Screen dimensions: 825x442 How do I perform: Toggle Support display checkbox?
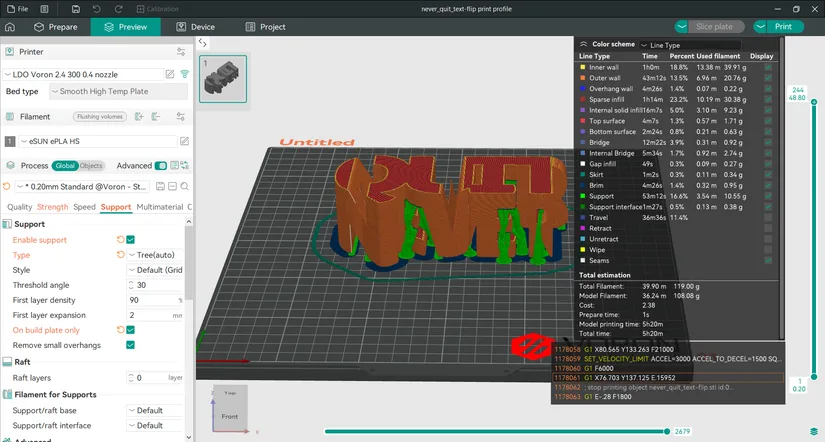(x=768, y=196)
